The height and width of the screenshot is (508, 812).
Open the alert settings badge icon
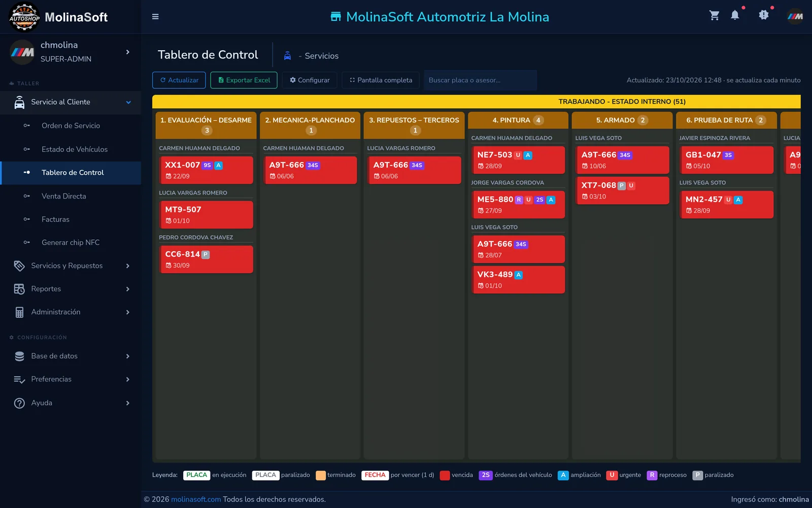pyautogui.click(x=764, y=16)
